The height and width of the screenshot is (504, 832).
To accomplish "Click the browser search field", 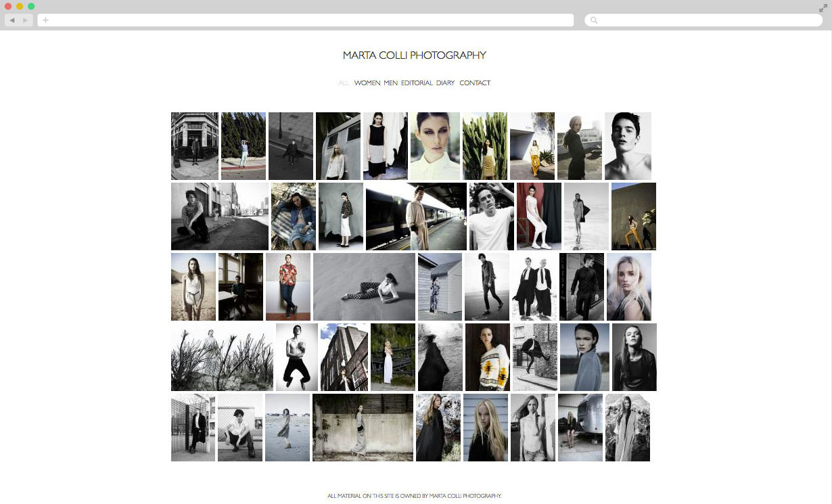I will point(703,20).
